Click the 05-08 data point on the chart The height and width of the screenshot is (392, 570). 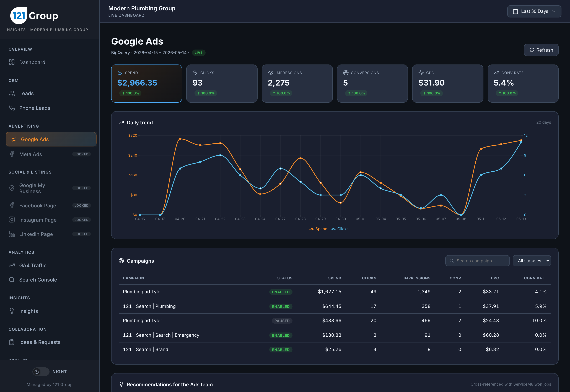point(461,215)
